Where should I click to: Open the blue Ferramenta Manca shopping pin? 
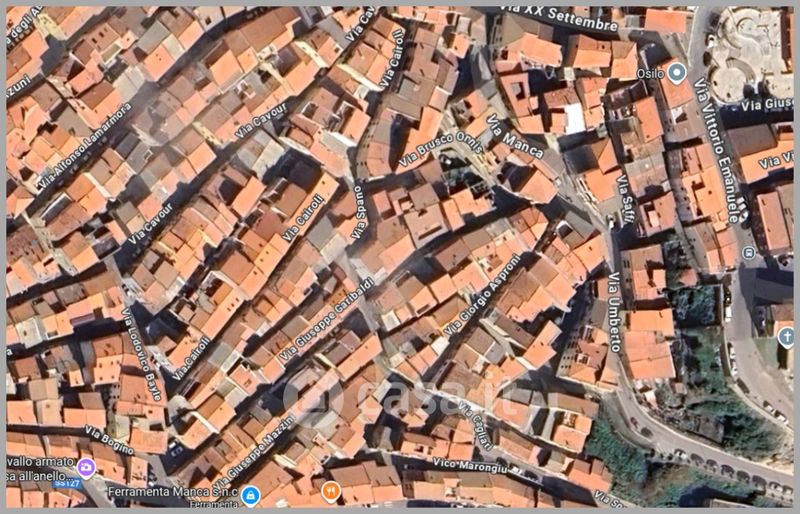(x=250, y=495)
